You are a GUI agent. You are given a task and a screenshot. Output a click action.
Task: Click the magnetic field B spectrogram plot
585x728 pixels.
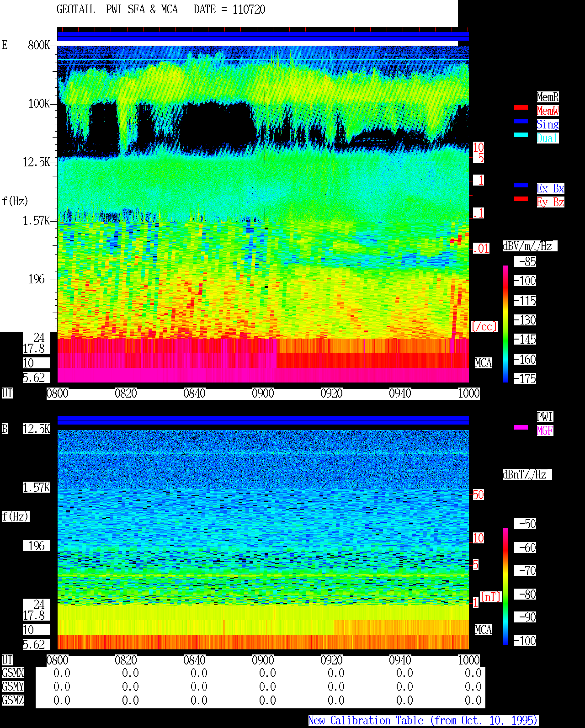click(x=263, y=540)
